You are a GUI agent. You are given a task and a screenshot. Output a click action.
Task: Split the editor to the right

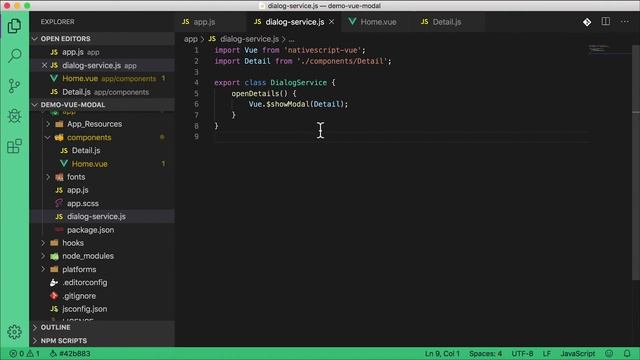(606, 22)
